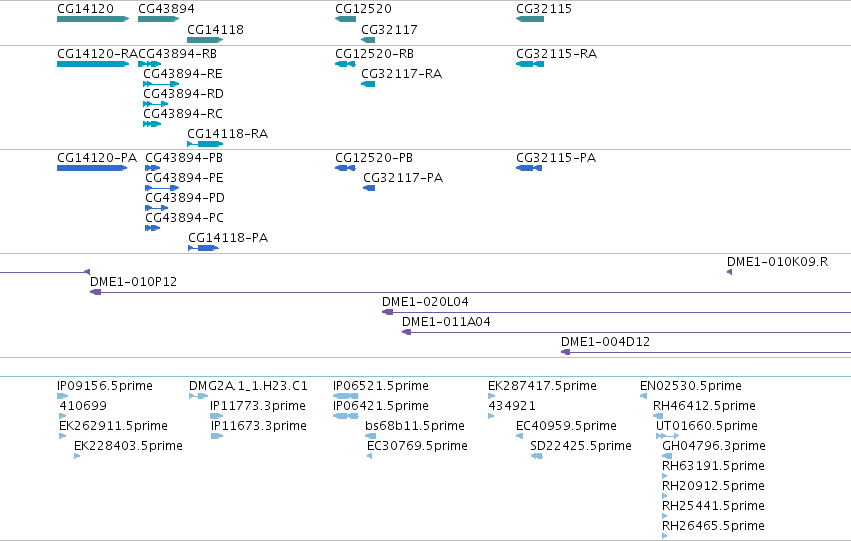Click EST RH25441.5prime
The width and height of the screenshot is (851, 541).
click(x=665, y=516)
